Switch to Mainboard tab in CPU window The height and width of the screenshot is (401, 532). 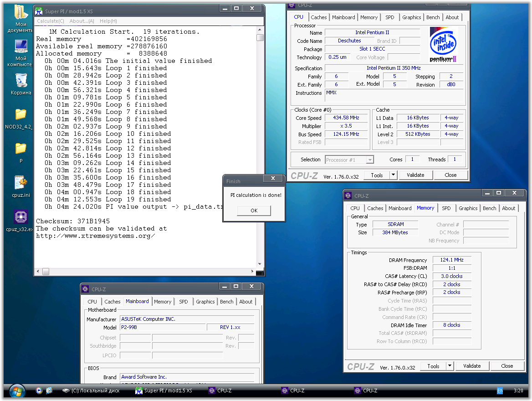tap(343, 17)
